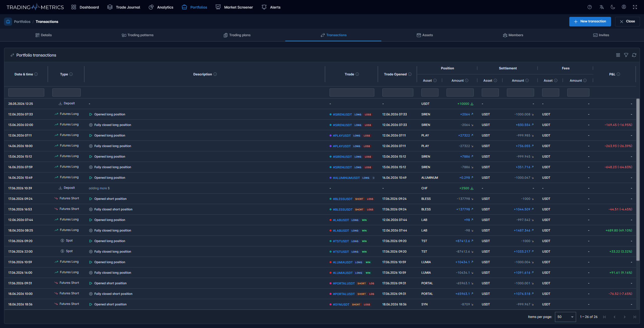Screen dimensions: 644x328
Task: Click the Type filter field
Action: pyautogui.click(x=66, y=92)
